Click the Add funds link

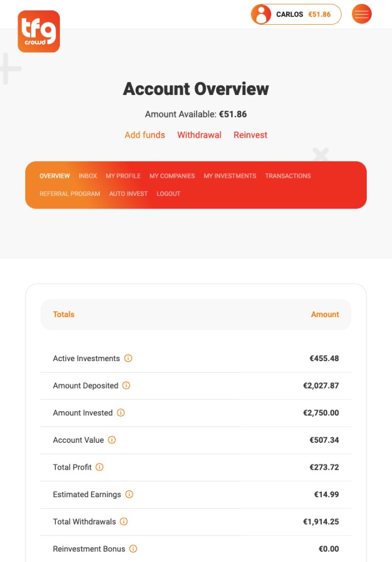click(144, 135)
